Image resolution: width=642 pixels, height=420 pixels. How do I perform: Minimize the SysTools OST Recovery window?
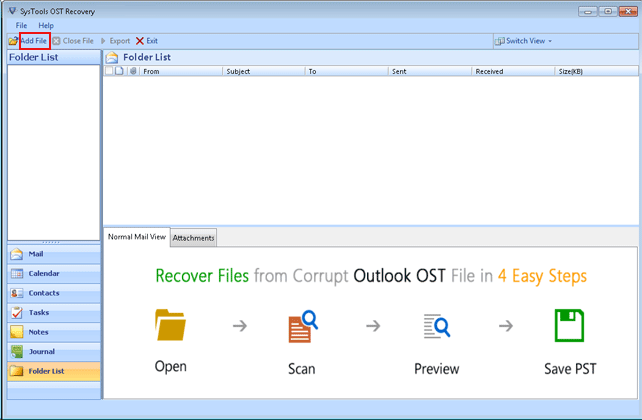point(588,11)
